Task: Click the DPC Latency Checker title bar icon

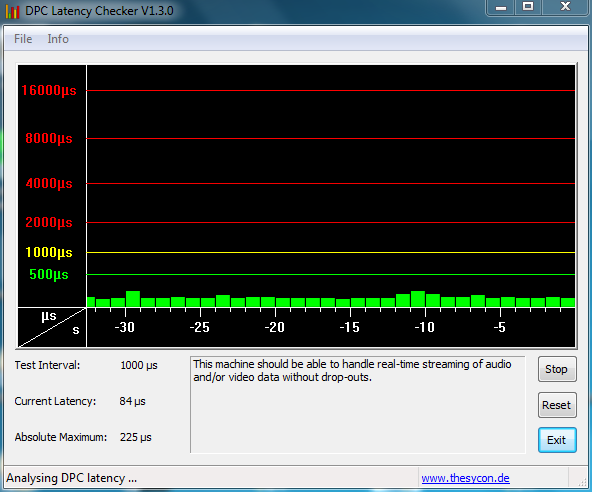Action: pos(12,11)
